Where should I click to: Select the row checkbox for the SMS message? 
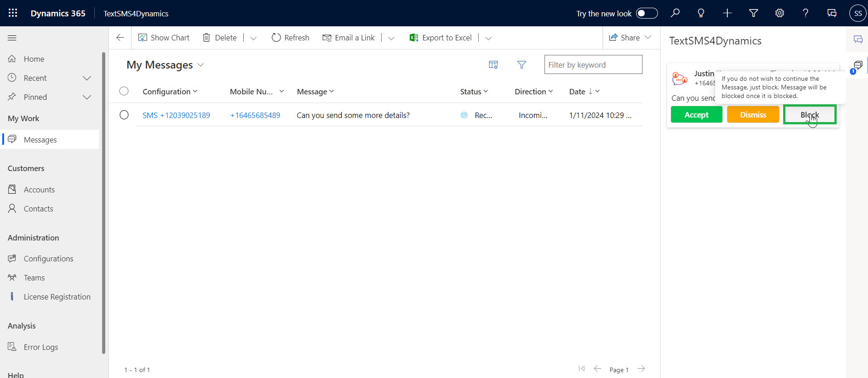coord(124,115)
